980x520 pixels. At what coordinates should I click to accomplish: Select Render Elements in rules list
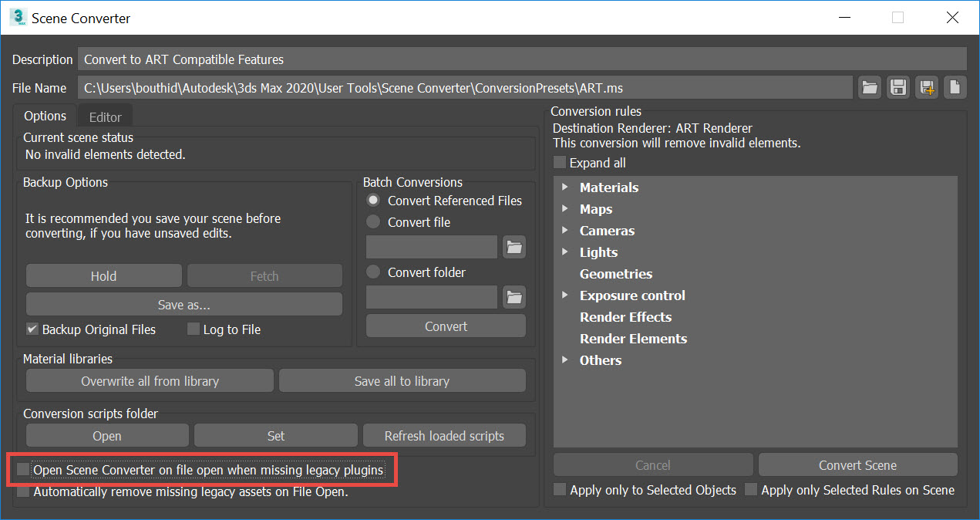point(633,339)
